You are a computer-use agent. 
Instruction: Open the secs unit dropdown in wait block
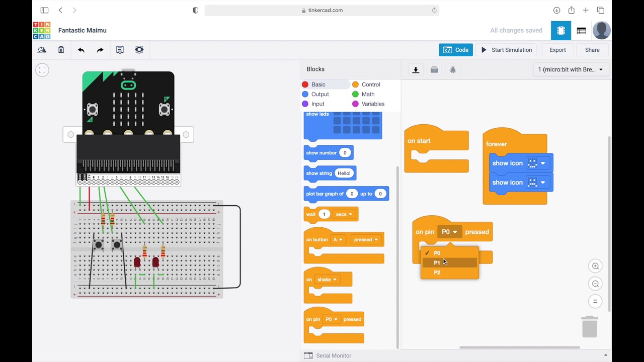(x=344, y=214)
